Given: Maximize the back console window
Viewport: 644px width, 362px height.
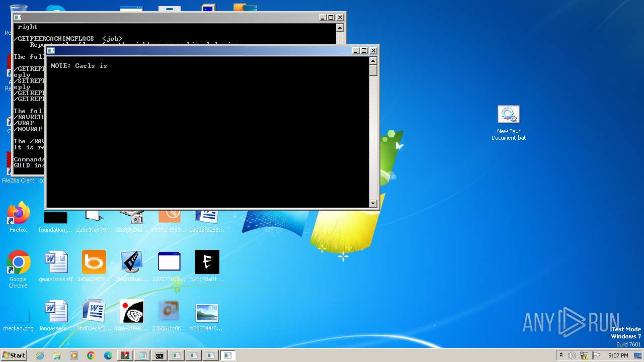Looking at the screenshot, I should tap(331, 17).
